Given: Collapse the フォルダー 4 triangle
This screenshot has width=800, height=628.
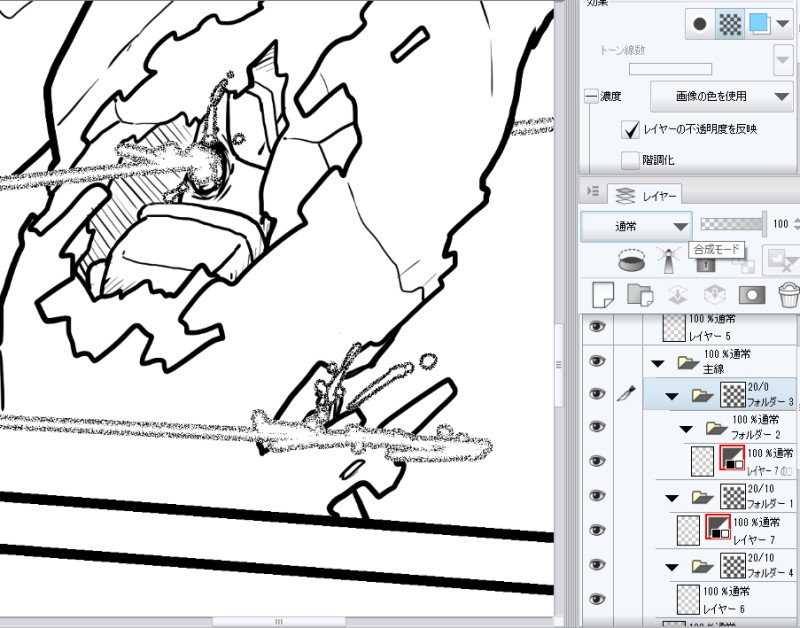Looking at the screenshot, I should [672, 567].
